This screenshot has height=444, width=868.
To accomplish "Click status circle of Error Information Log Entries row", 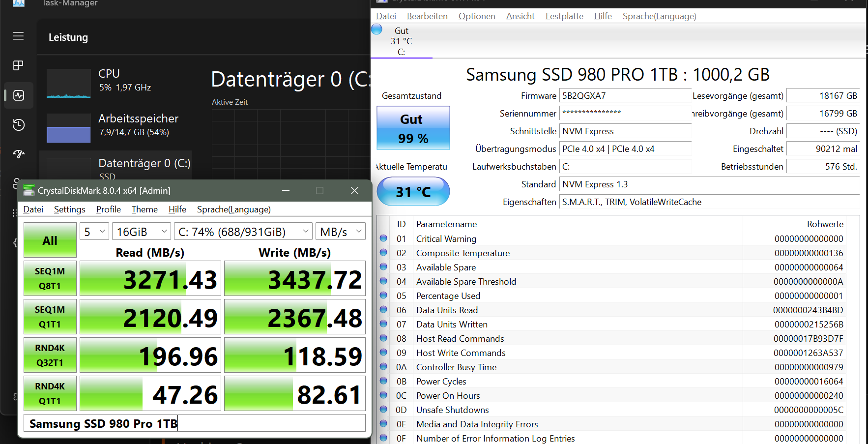I will [x=384, y=438].
